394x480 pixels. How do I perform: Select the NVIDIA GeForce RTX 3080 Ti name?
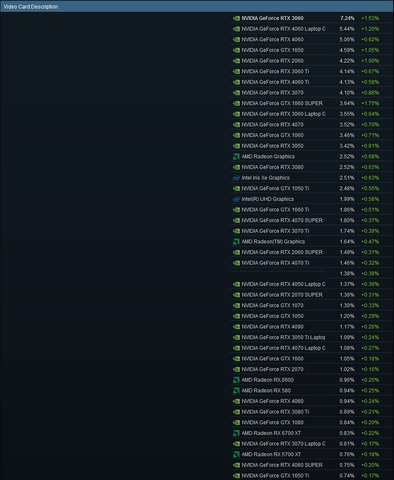[275, 412]
